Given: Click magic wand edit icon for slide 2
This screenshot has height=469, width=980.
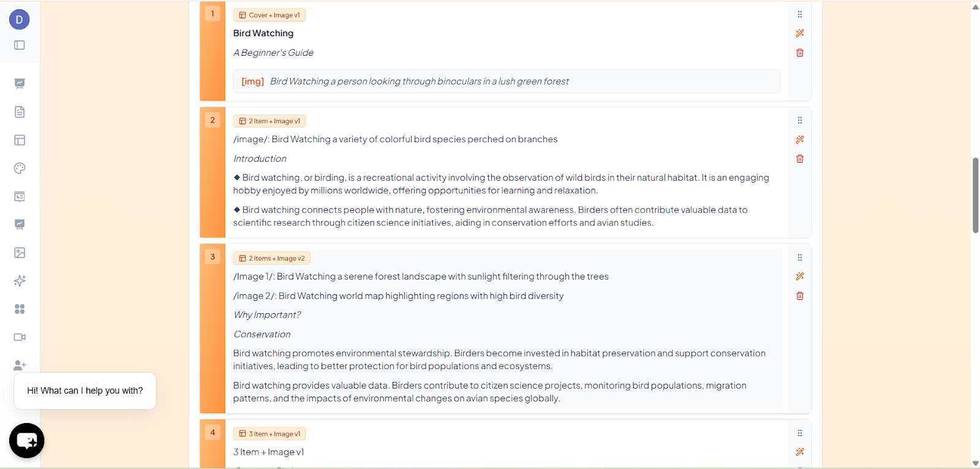Looking at the screenshot, I should click(x=800, y=140).
